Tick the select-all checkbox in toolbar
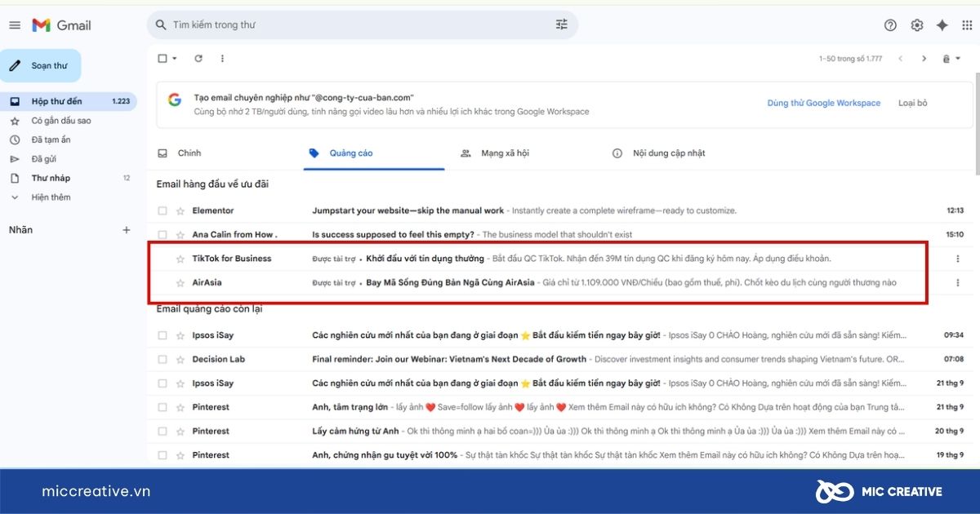Viewport: 980px width, 514px height. 162,59
